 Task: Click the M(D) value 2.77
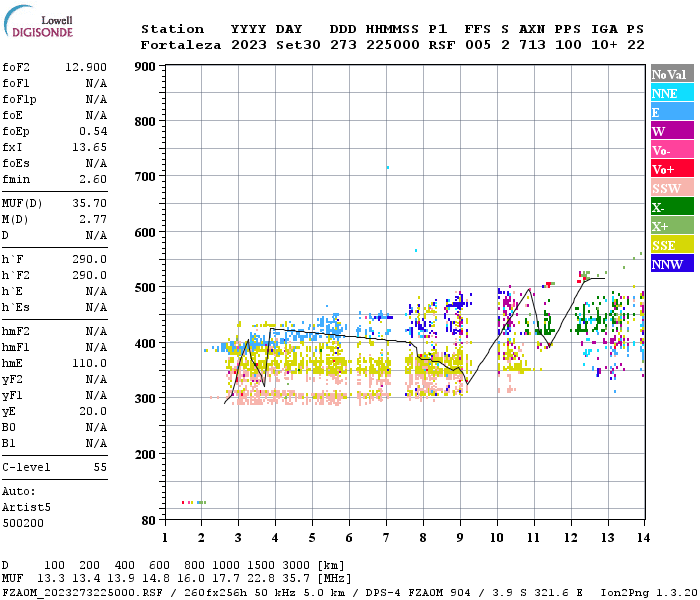[93, 220]
